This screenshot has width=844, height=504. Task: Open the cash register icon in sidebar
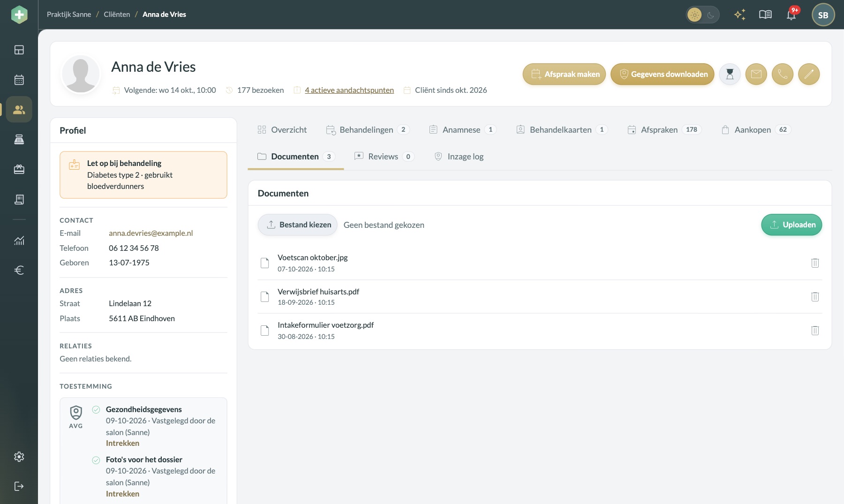(x=19, y=139)
